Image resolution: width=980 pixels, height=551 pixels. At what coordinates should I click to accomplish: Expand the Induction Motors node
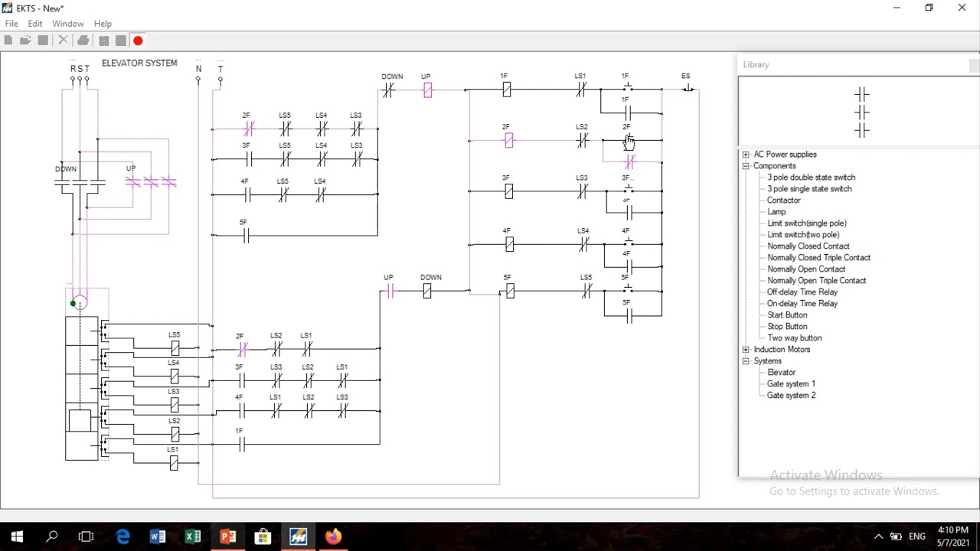pyautogui.click(x=746, y=350)
